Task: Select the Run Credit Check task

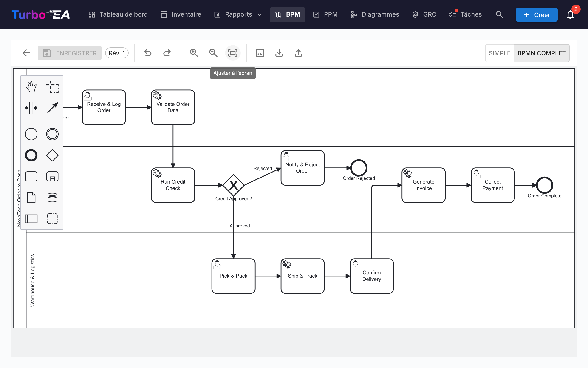Action: (173, 185)
